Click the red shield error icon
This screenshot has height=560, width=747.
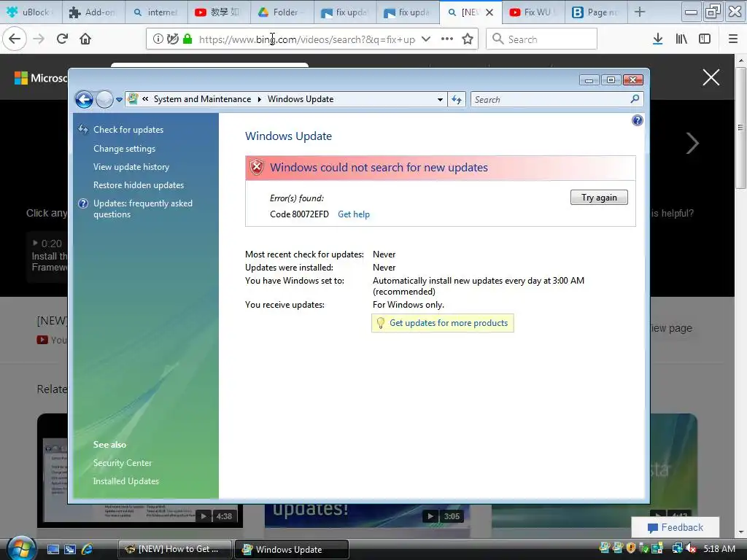point(257,167)
